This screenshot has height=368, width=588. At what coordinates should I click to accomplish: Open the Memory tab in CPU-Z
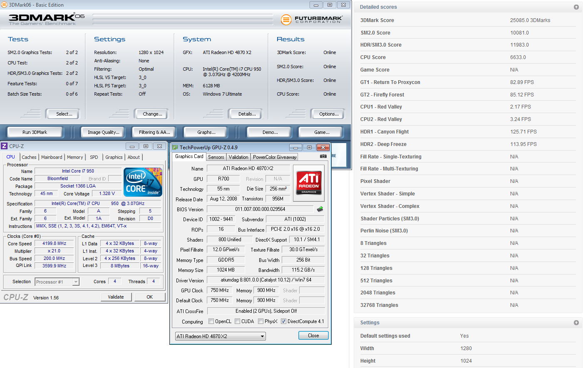pyautogui.click(x=75, y=157)
